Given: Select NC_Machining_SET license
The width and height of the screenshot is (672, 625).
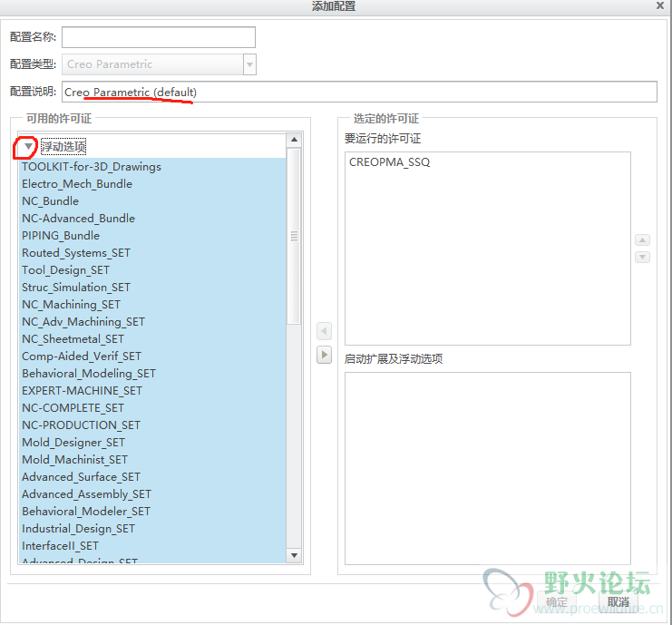Looking at the screenshot, I should click(x=152, y=305).
